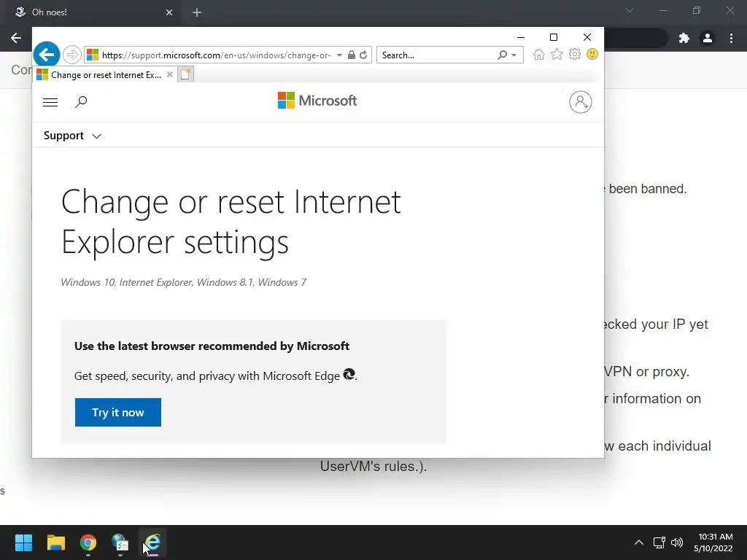This screenshot has width=747, height=560.
Task: Open IE Tools gear menu
Action: point(575,54)
